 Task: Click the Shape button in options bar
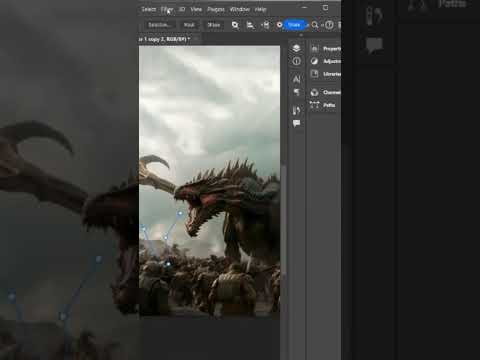[214, 25]
